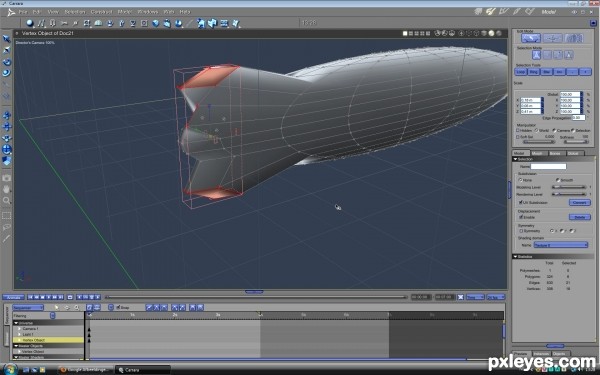Viewport: 600px width, 375px height.
Task: Select the World manipulator radio button
Action: click(536, 130)
